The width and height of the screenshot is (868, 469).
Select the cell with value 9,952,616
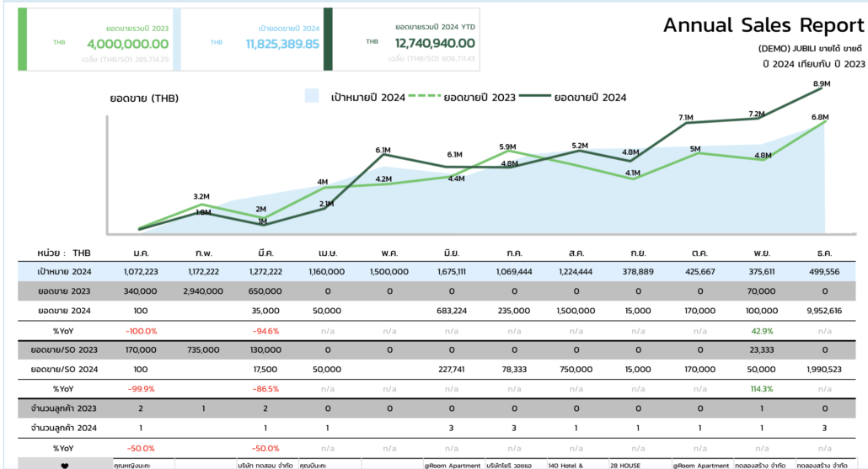pyautogui.click(x=824, y=311)
